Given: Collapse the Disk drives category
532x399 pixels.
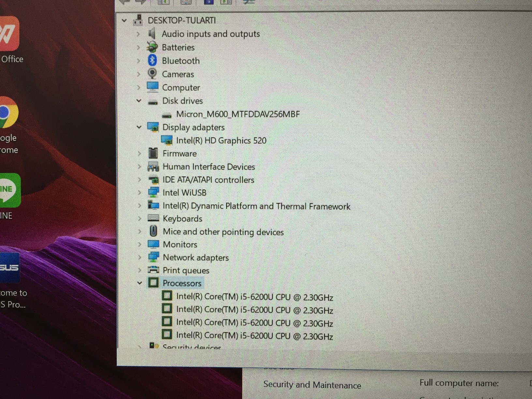Looking at the screenshot, I should point(139,101).
